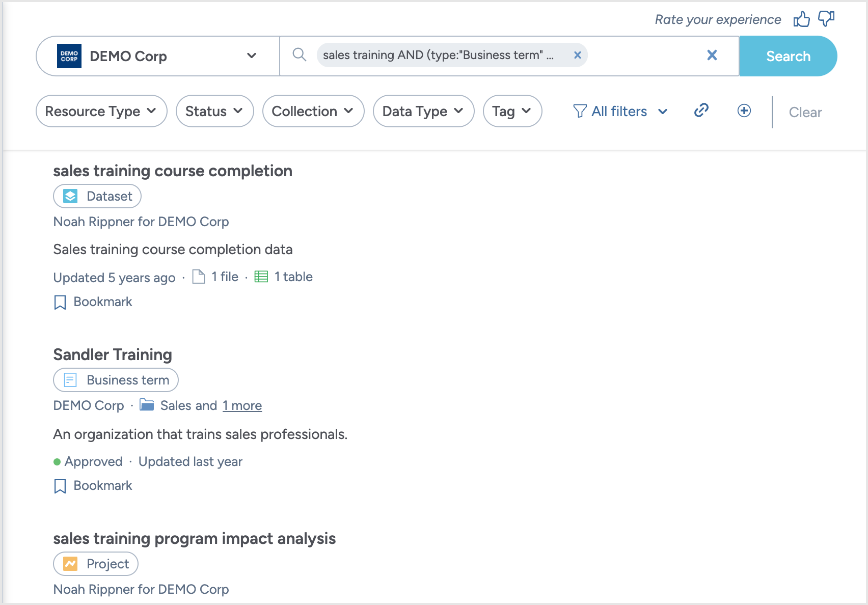Click the file icon next to 1 file
This screenshot has width=868, height=605.
199,277
